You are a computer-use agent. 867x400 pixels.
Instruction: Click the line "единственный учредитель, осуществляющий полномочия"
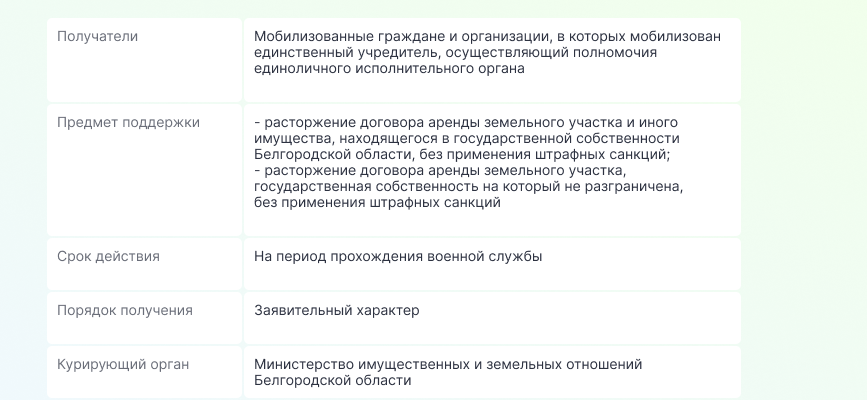(x=456, y=53)
